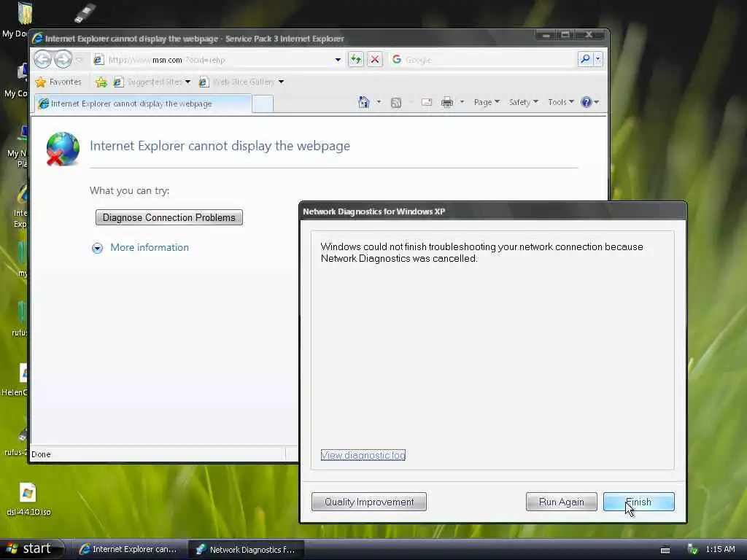
Task: Click the RSS Feeds icon
Action: point(396,102)
